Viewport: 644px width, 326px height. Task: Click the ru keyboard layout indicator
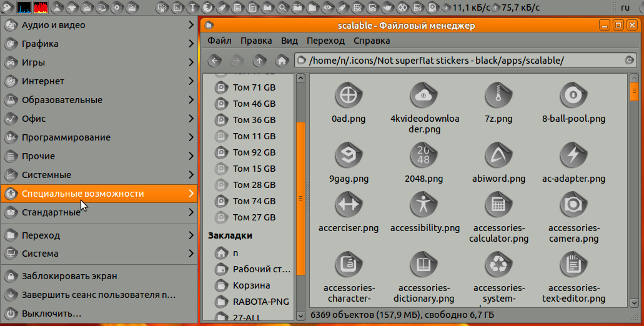click(x=625, y=7)
